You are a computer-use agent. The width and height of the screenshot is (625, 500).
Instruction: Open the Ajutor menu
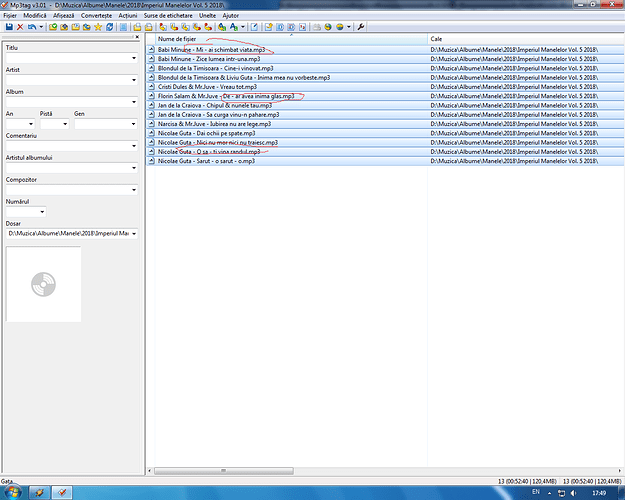230,16
